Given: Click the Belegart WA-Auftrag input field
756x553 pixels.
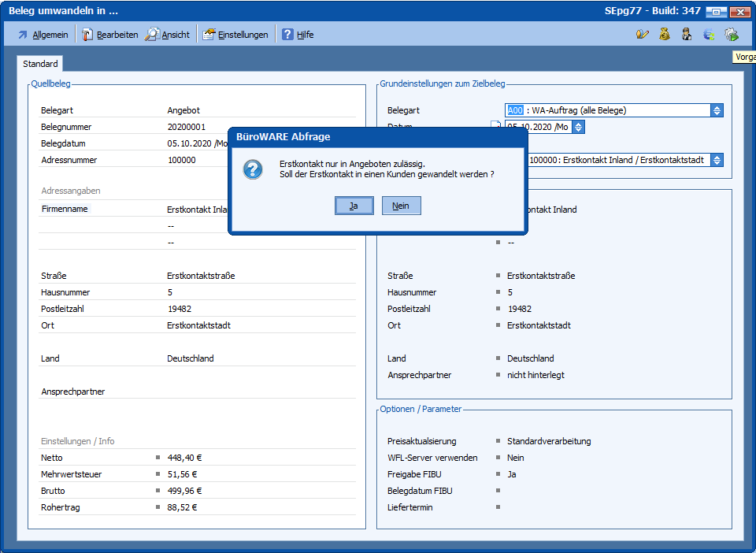Looking at the screenshot, I should pyautogui.click(x=606, y=111).
